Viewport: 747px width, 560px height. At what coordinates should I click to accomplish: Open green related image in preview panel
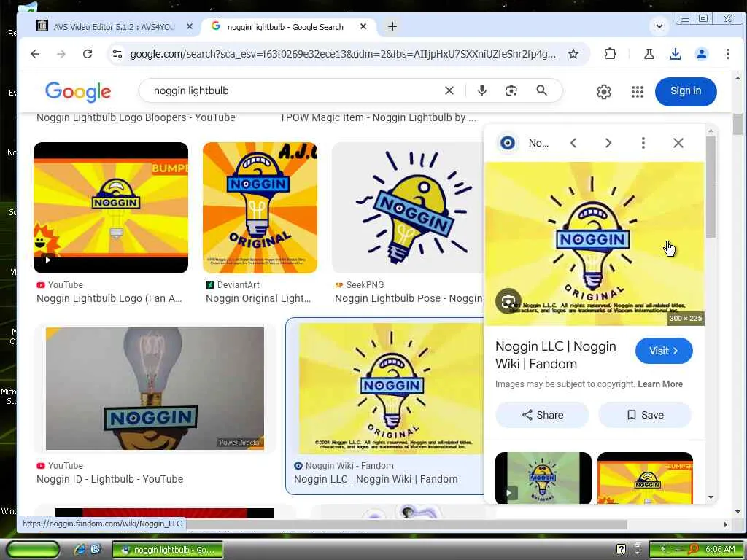pyautogui.click(x=543, y=478)
